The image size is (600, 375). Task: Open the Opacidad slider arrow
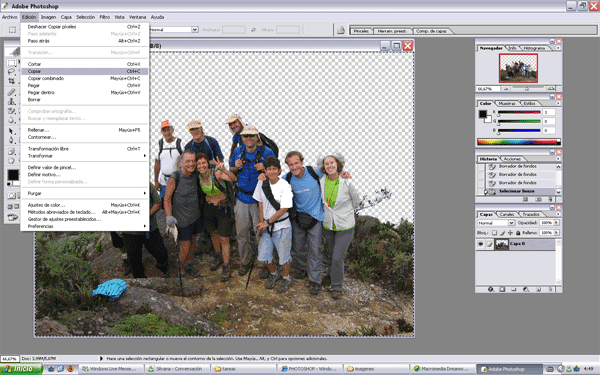pos(557,223)
